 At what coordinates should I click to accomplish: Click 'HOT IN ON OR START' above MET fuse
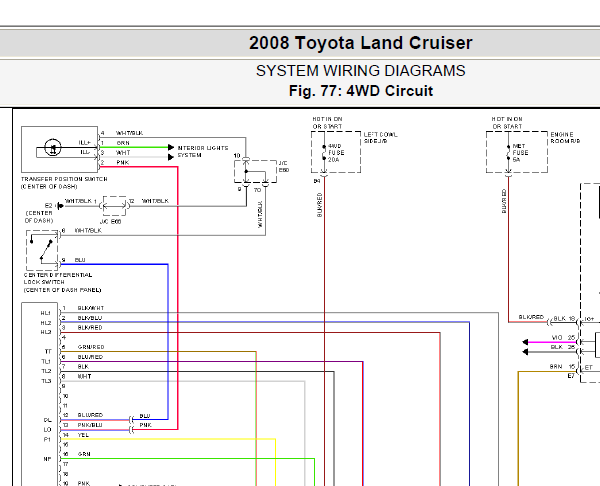pyautogui.click(x=507, y=123)
